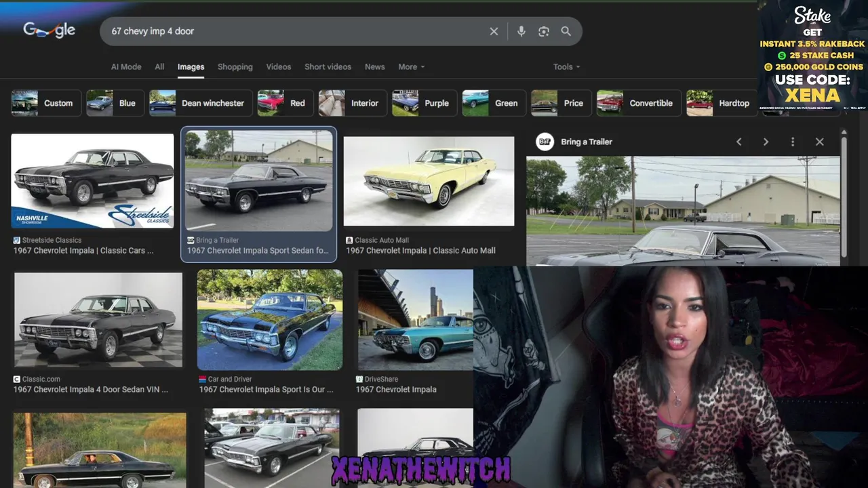Click 'Classic.com' source label
The height and width of the screenshot is (488, 868).
pos(41,379)
